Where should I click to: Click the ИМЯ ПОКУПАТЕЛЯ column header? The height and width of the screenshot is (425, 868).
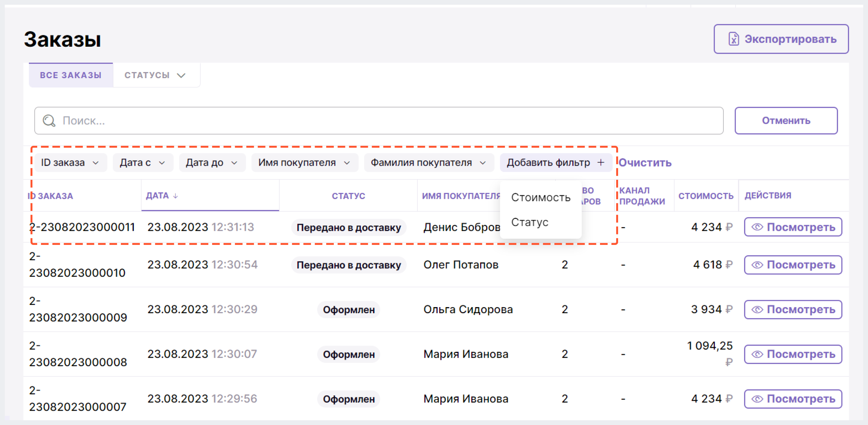coord(461,196)
